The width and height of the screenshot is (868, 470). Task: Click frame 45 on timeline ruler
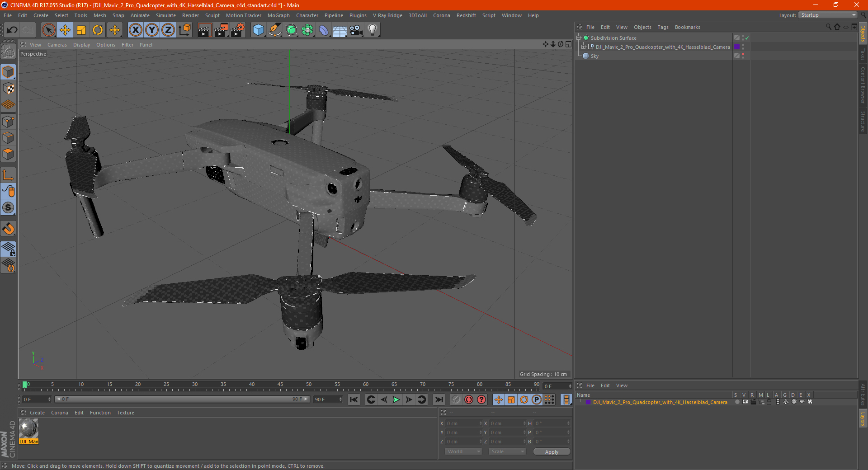tap(280, 385)
